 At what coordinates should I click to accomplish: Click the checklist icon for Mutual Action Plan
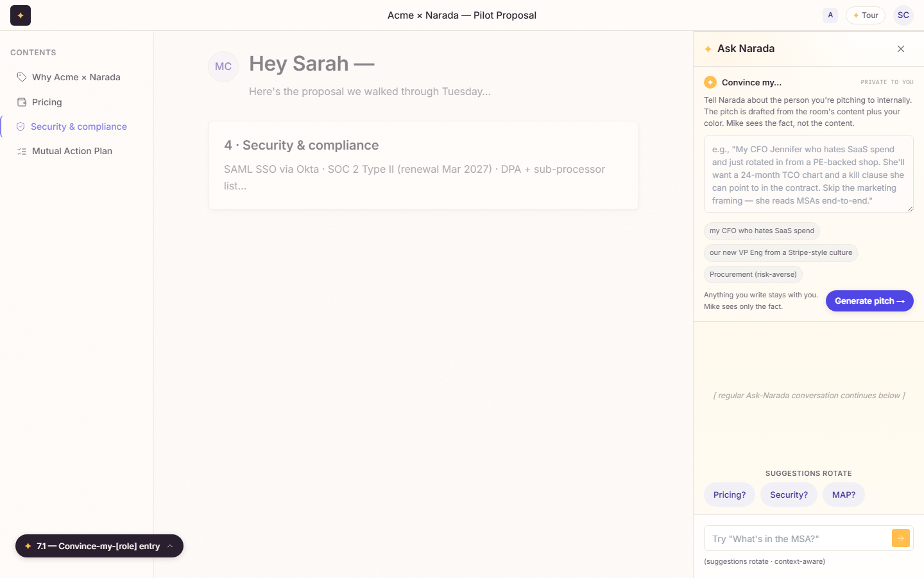click(x=22, y=151)
